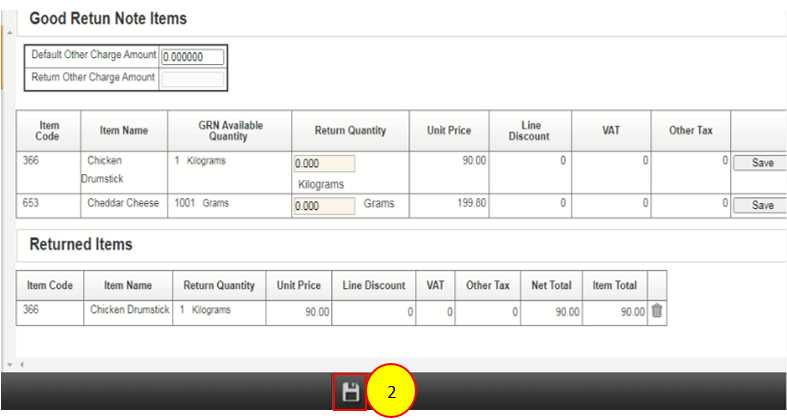Screen dimensions: 787x420
Task: Save the Chicken Drumstick return row
Action: coord(761,163)
